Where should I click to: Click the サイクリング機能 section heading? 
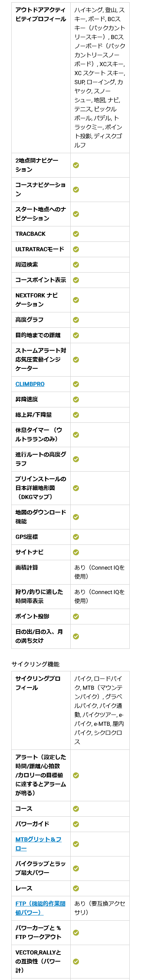point(35,664)
